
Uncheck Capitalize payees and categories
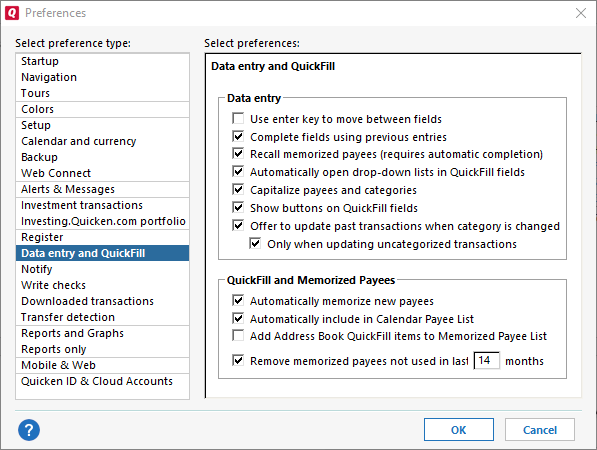(x=238, y=189)
